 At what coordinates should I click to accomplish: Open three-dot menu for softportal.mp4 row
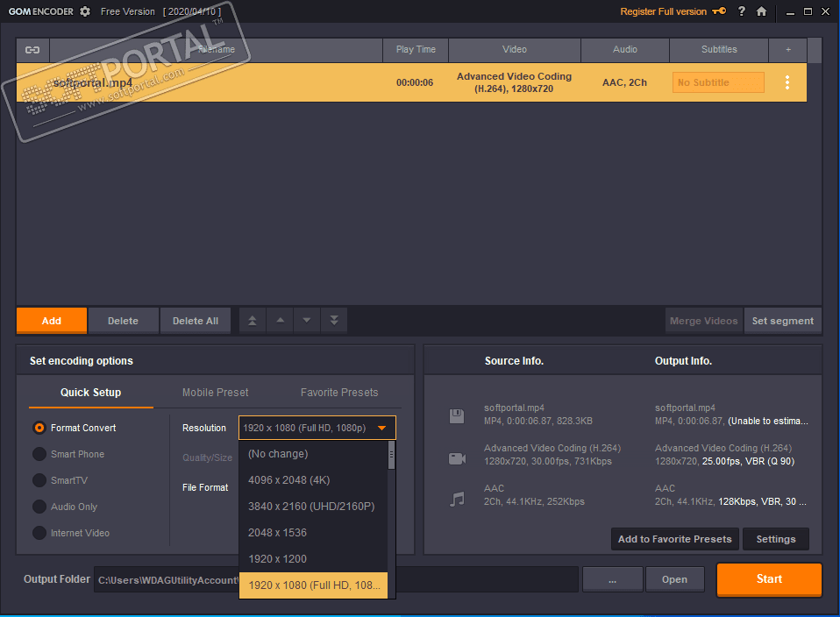pos(787,82)
